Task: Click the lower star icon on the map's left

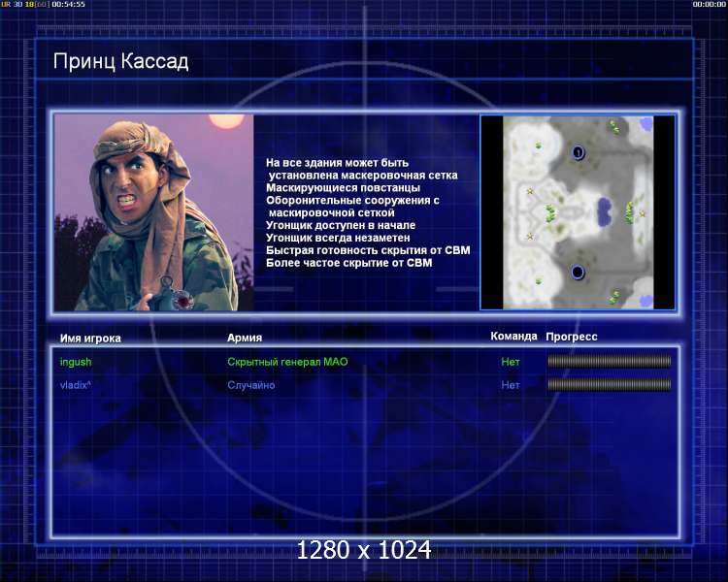Action: pos(530,237)
